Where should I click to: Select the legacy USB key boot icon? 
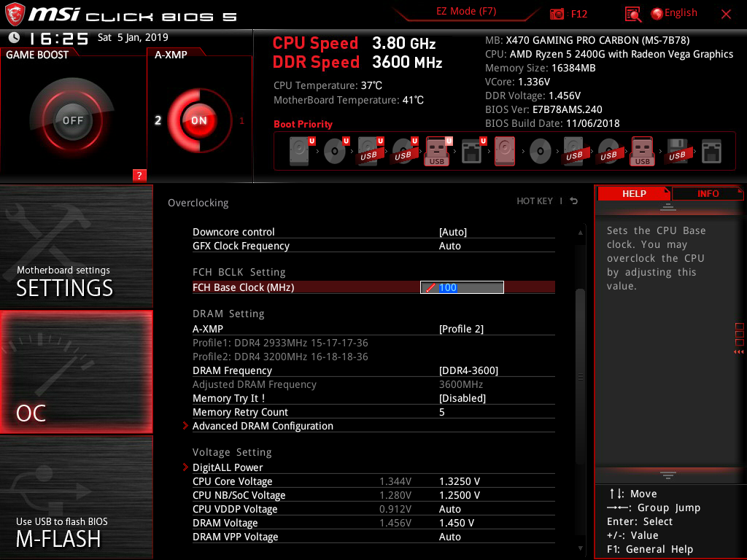pyautogui.click(x=642, y=152)
